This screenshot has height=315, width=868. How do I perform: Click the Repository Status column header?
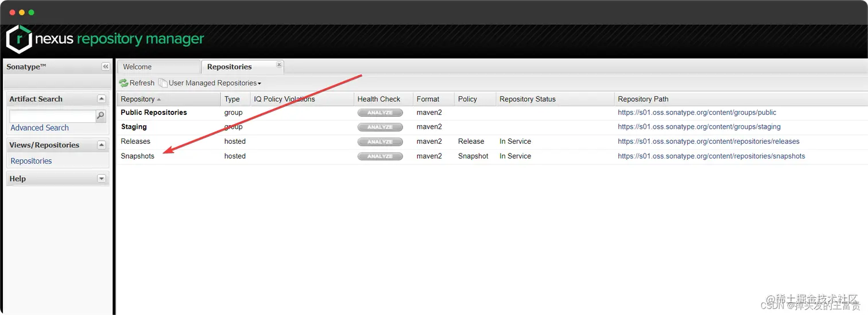pos(555,99)
